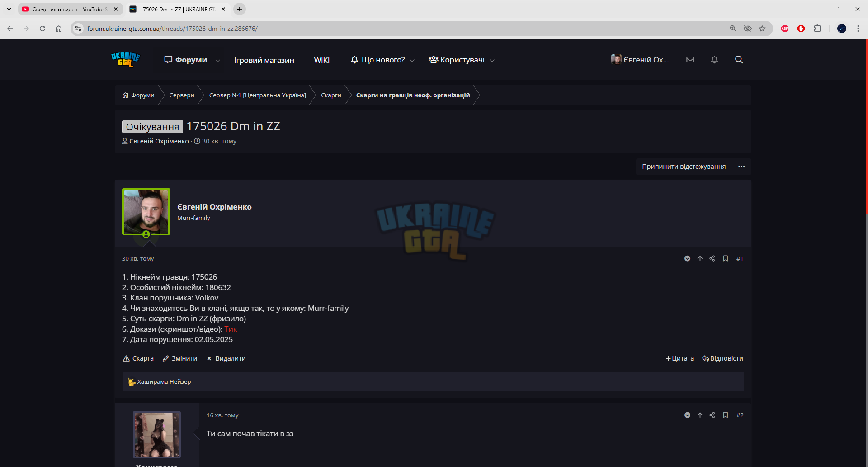Expand the Форуми dropdown chevron
Screen dimensions: 868x467
point(218,61)
